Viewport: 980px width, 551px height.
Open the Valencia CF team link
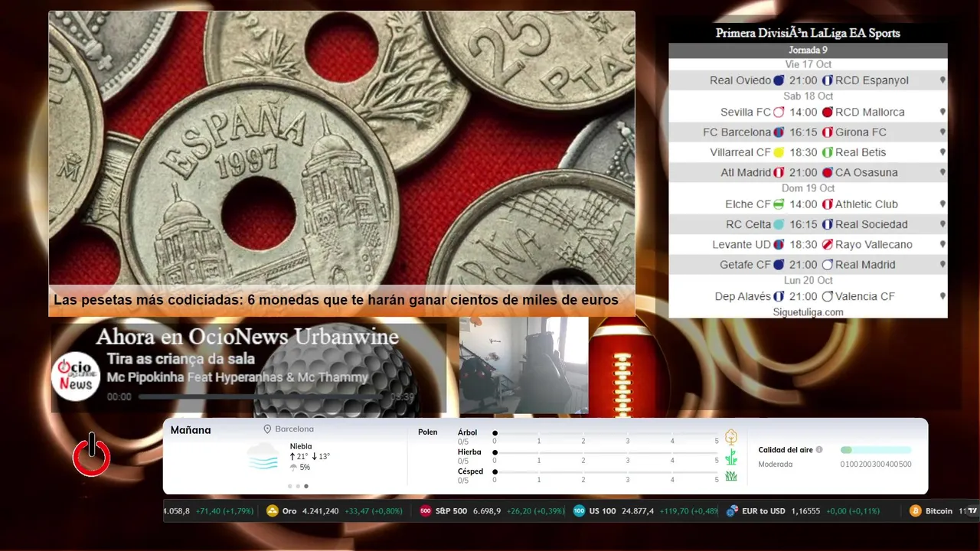pyautogui.click(x=865, y=296)
